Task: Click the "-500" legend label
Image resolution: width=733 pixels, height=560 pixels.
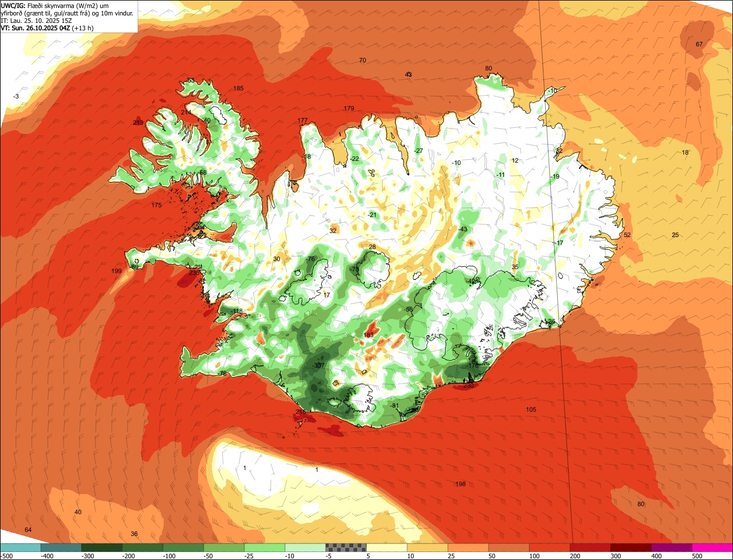Action: point(7,556)
